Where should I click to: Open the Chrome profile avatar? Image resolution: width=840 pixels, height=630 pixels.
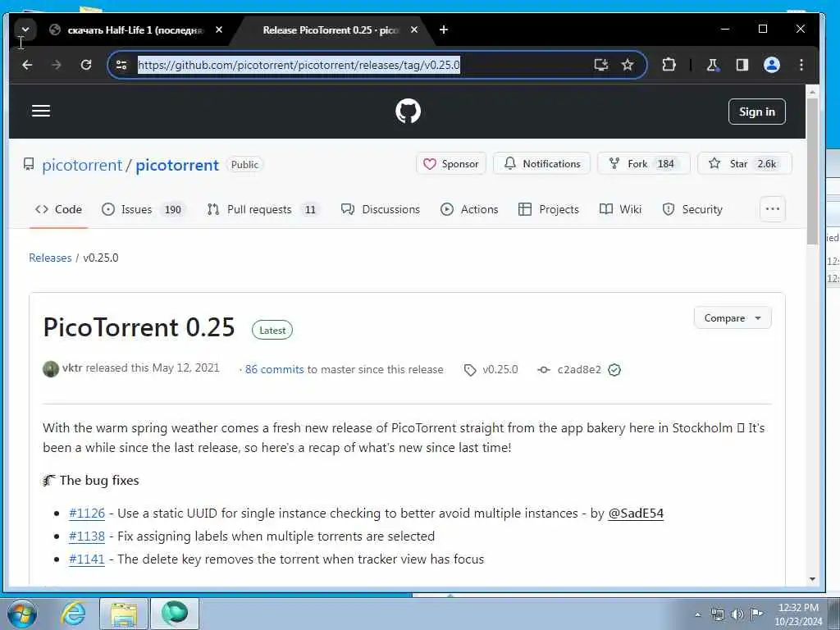pos(771,65)
